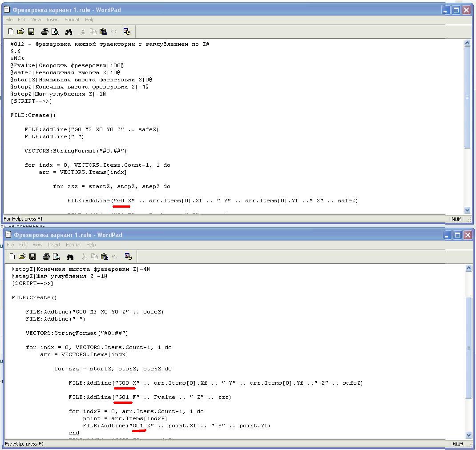Click Save icon in bottom WordPad window

tap(32, 257)
